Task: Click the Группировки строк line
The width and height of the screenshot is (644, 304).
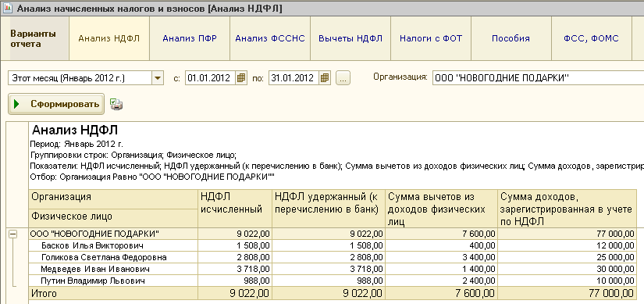Action: pos(133,155)
